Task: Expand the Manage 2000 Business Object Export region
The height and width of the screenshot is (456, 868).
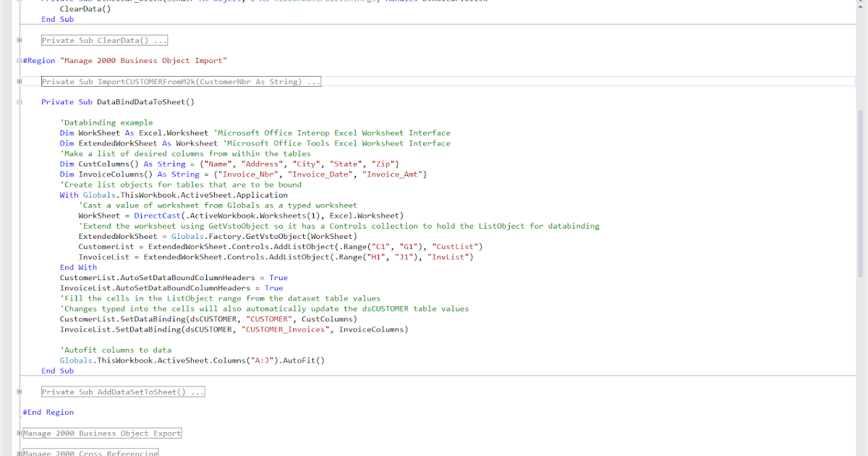Action: 20,432
